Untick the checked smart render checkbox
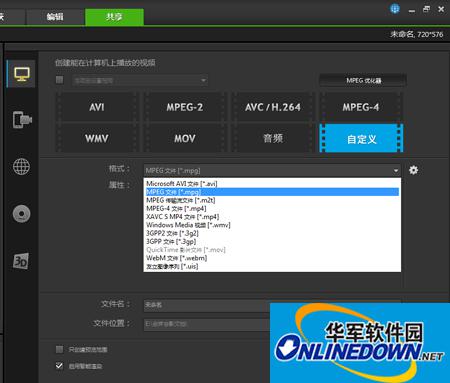Image resolution: width=450 pixels, height=383 pixels. (59, 366)
